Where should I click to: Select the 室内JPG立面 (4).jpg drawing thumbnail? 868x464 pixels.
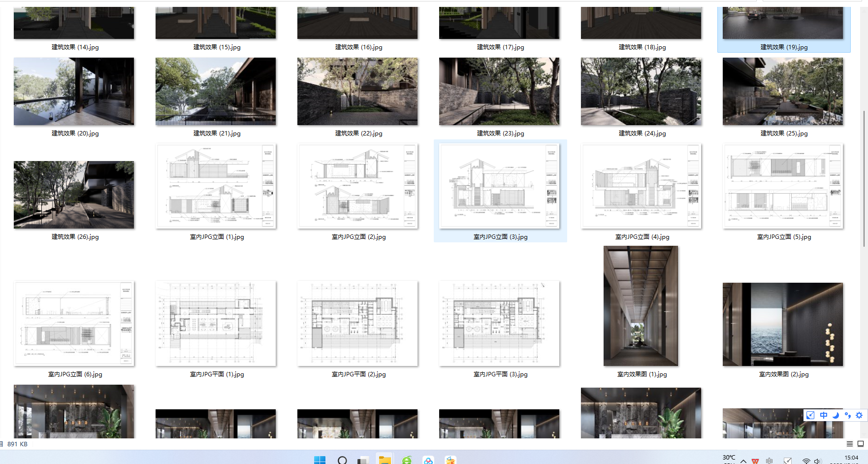[641, 186]
